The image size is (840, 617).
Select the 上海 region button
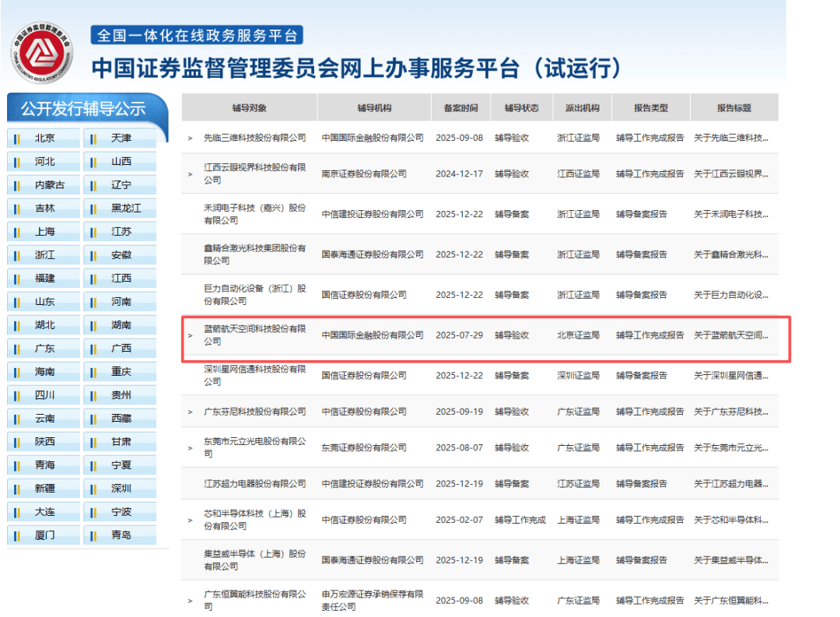point(44,232)
